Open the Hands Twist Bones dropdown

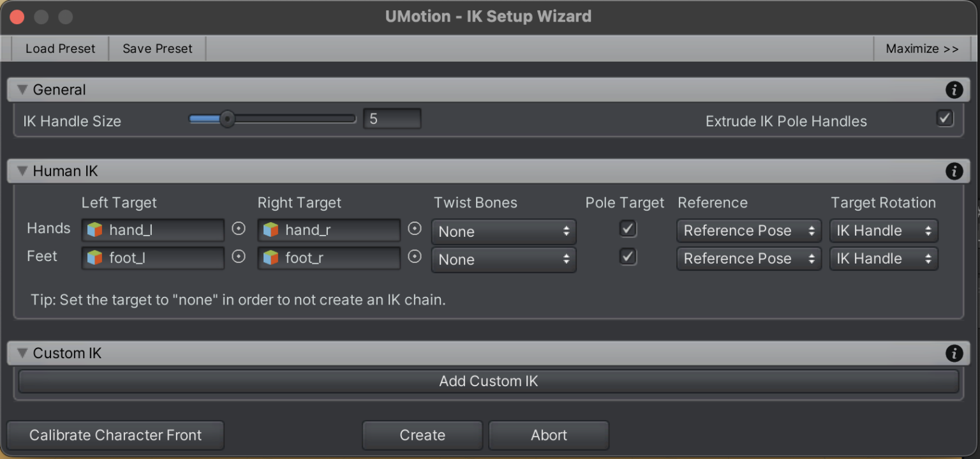tap(503, 232)
